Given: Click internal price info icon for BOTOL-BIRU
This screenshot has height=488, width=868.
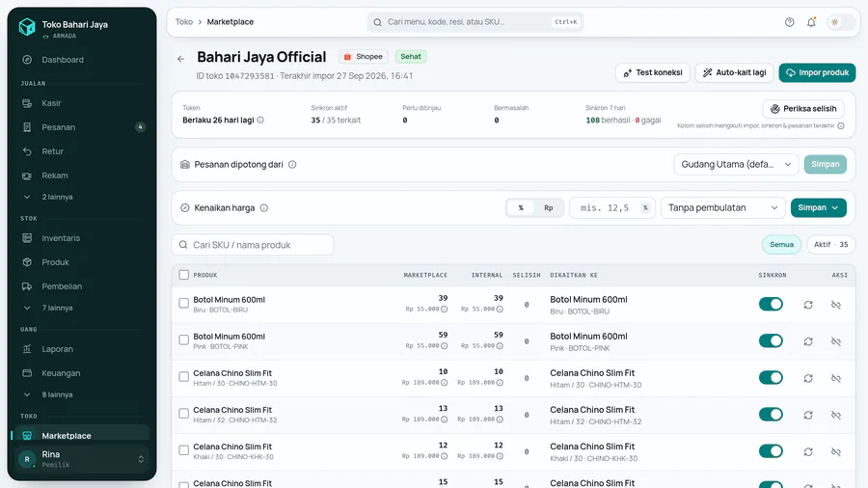Looking at the screenshot, I should (x=500, y=310).
